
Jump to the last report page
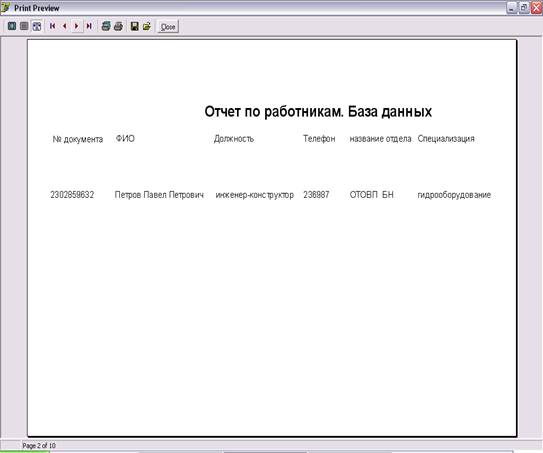point(89,26)
